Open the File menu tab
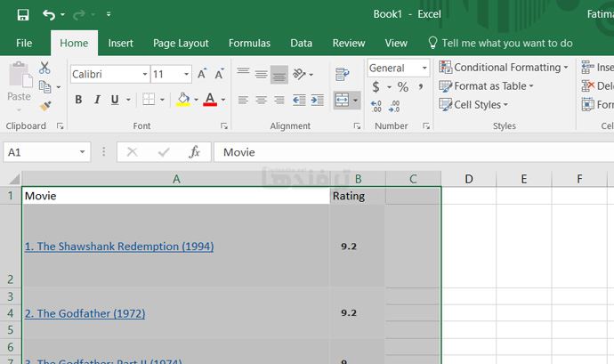 click(x=24, y=43)
